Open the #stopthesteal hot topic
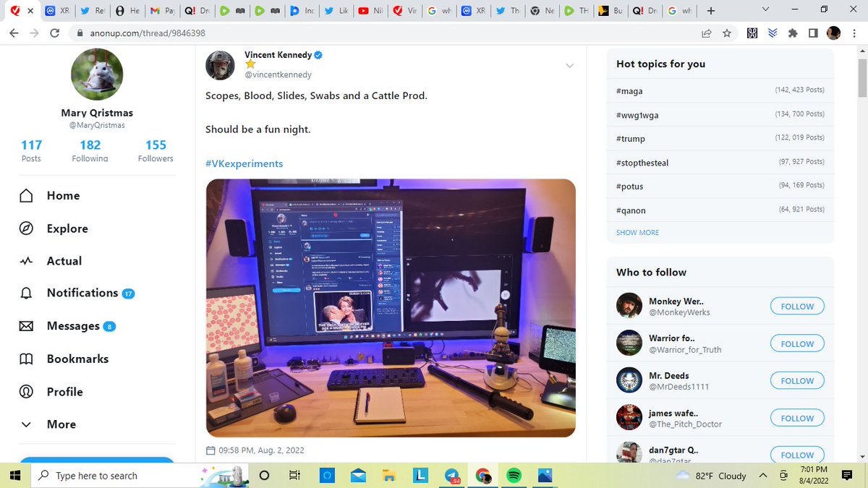 click(642, 163)
